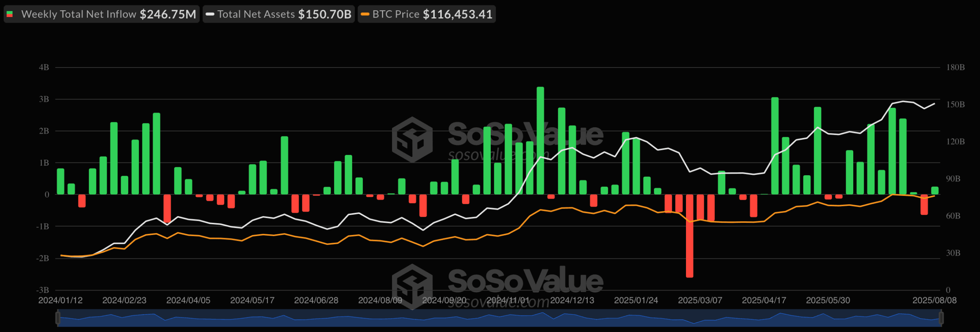
Task: Click the red-green Weekly Inflow legend icon
Action: 10,14
